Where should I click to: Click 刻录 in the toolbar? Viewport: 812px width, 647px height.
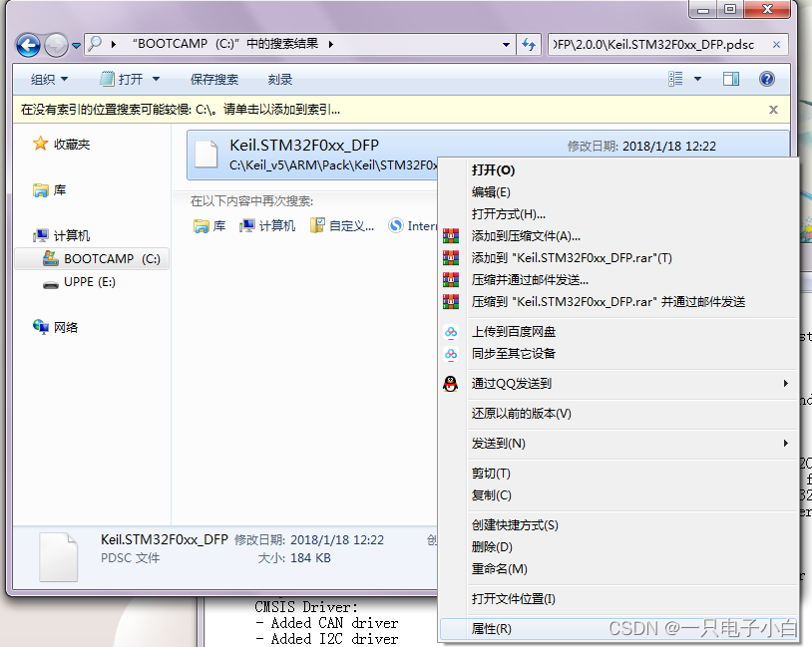tap(280, 79)
